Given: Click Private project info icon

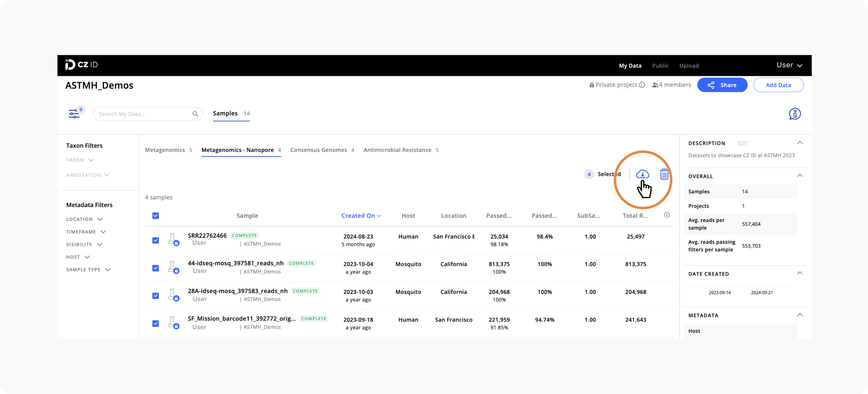Looking at the screenshot, I should 642,85.
